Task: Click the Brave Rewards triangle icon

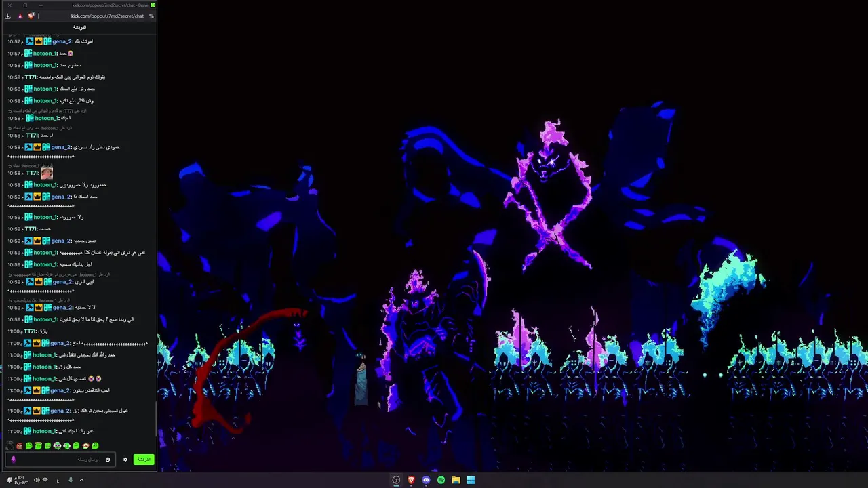Action: pyautogui.click(x=20, y=16)
